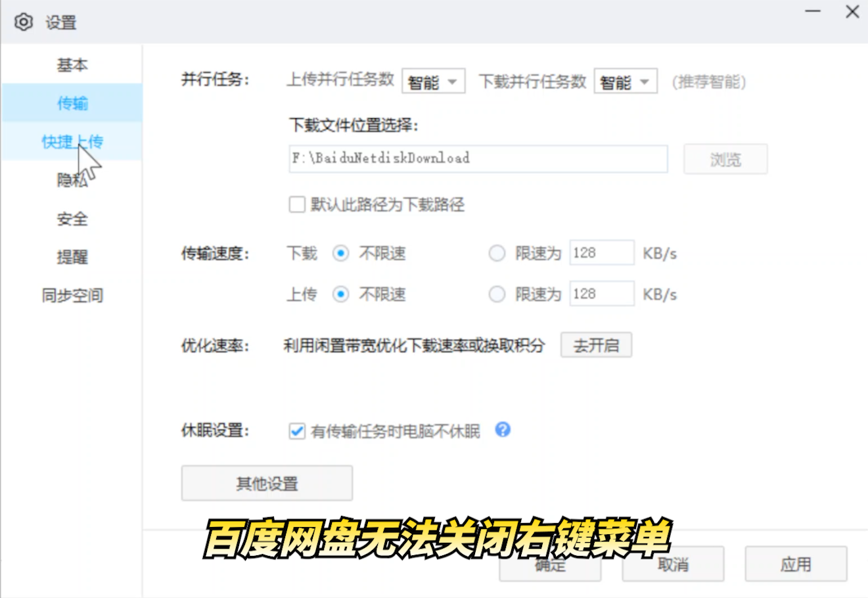Viewport: 868px width, 598px height.
Task: Select unlimited download speed radio button
Action: point(340,254)
